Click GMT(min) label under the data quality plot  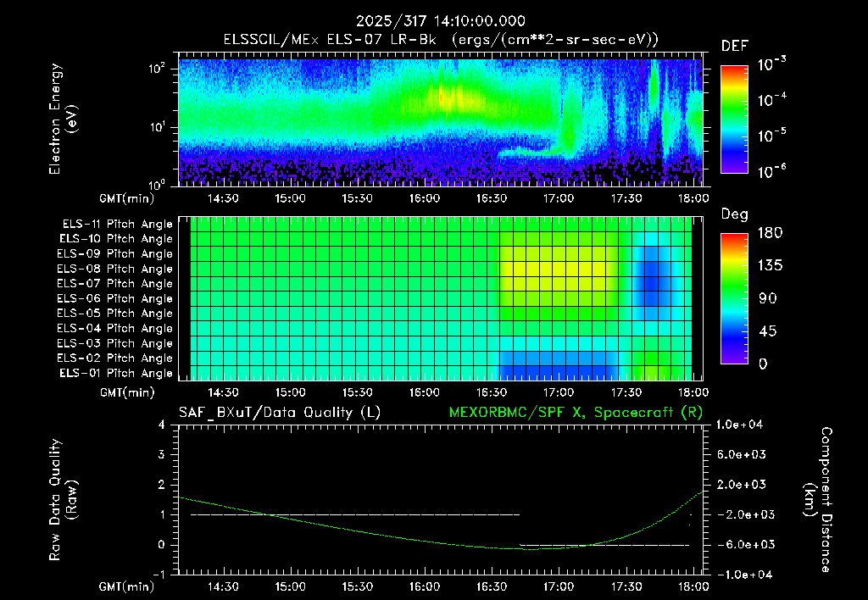coord(127,586)
